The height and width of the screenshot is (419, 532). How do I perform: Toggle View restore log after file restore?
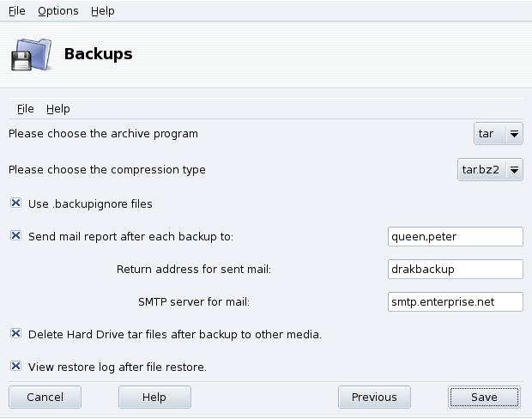[x=15, y=367]
